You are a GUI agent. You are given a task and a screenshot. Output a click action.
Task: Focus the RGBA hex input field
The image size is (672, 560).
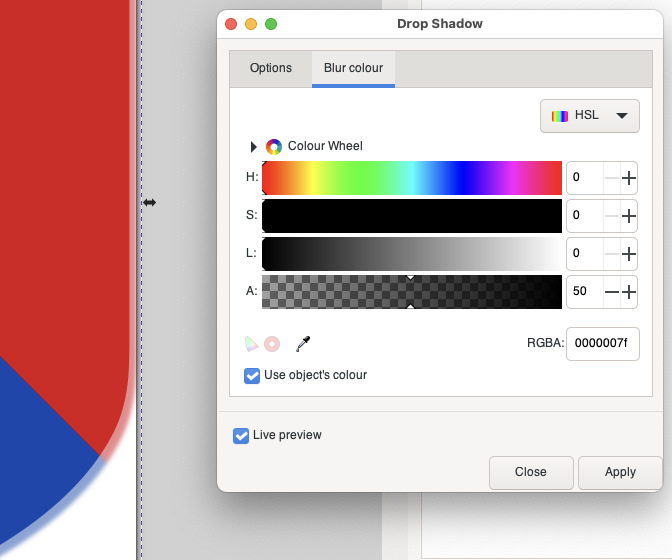coord(603,344)
